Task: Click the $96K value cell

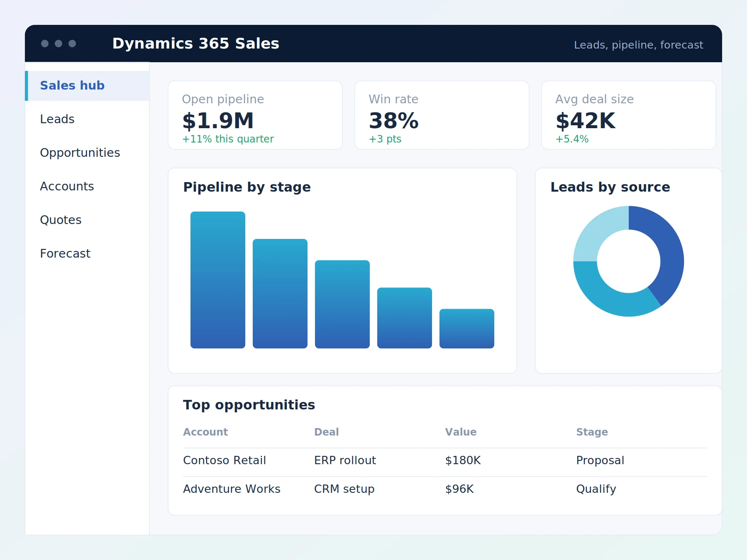Action: [459, 489]
